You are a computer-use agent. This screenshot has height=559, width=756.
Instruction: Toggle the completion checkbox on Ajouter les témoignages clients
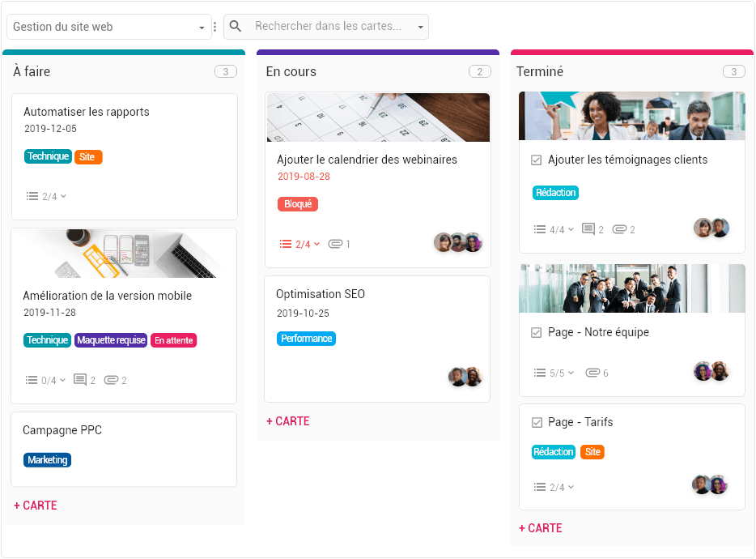click(535, 160)
